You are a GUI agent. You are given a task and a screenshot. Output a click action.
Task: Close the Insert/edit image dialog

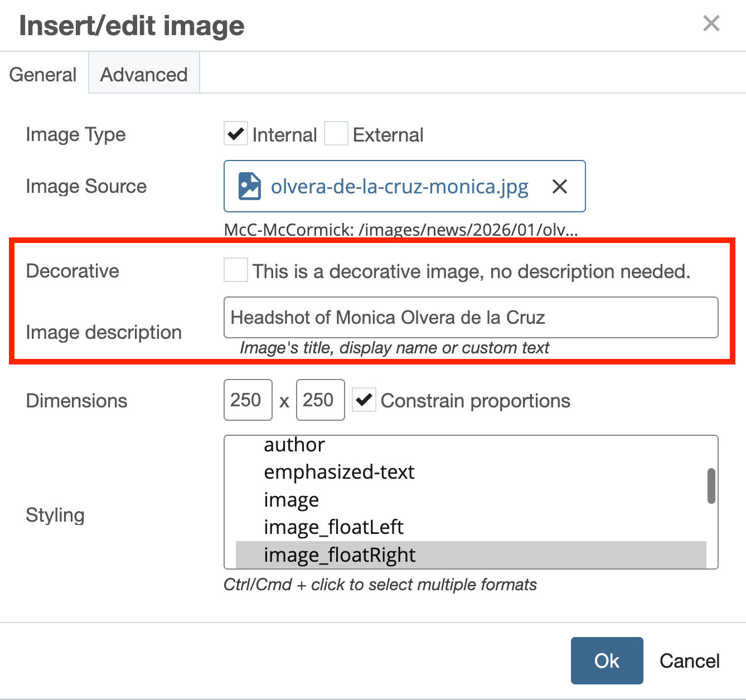point(711,23)
